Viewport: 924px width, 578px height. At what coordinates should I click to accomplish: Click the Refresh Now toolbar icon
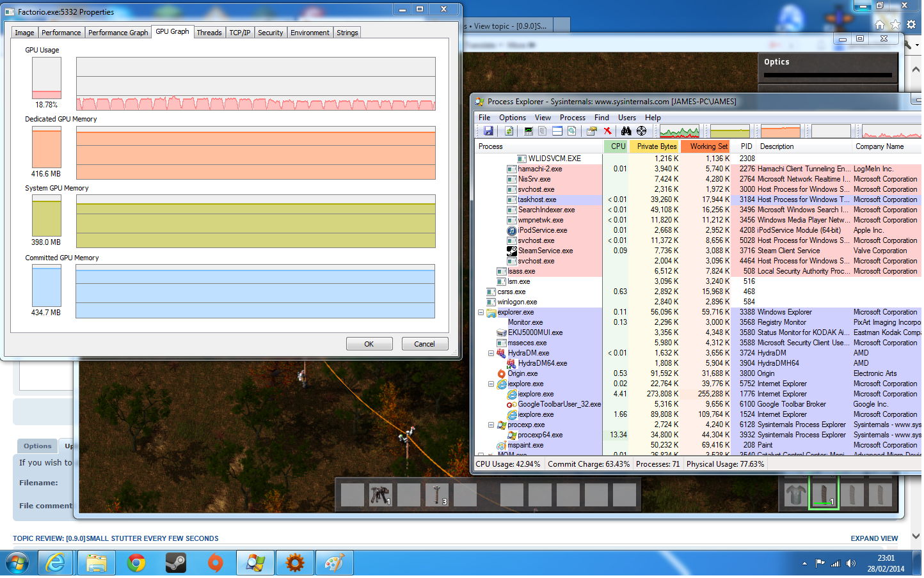coord(509,131)
